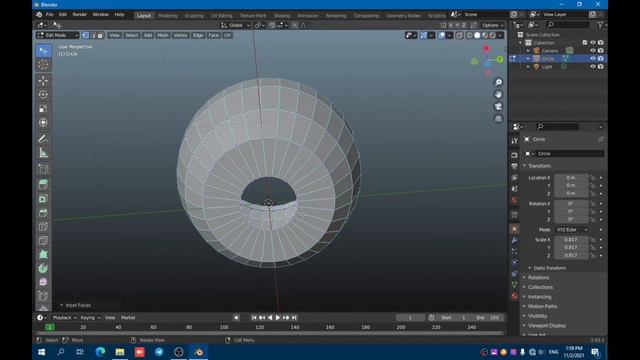Switch to wireframe viewport shading

470,36
